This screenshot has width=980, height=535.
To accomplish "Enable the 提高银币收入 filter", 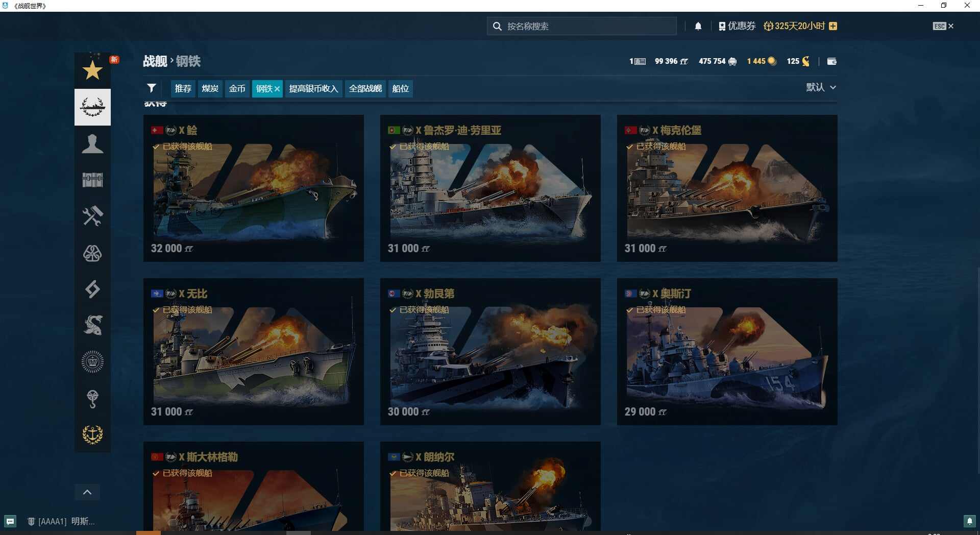I will 313,88.
